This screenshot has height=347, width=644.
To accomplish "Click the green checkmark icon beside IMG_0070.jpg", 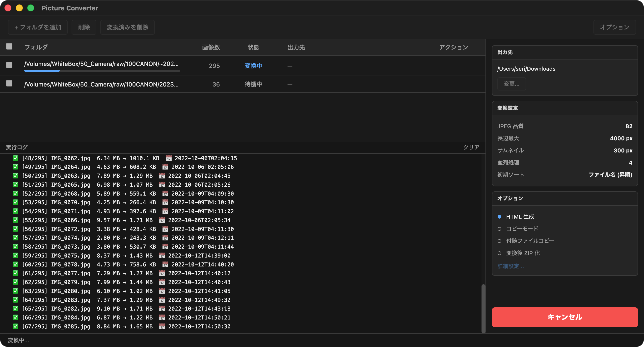I will 15,202.
